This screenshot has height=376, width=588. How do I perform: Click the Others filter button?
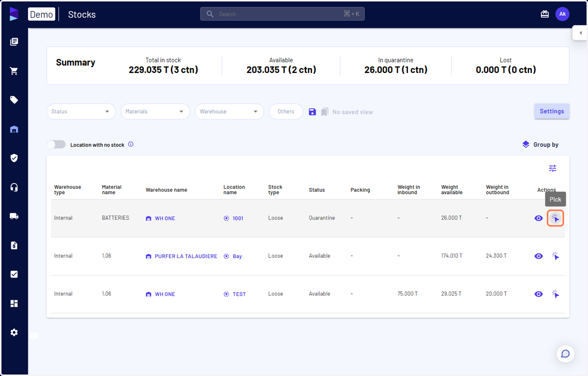pyautogui.click(x=286, y=112)
